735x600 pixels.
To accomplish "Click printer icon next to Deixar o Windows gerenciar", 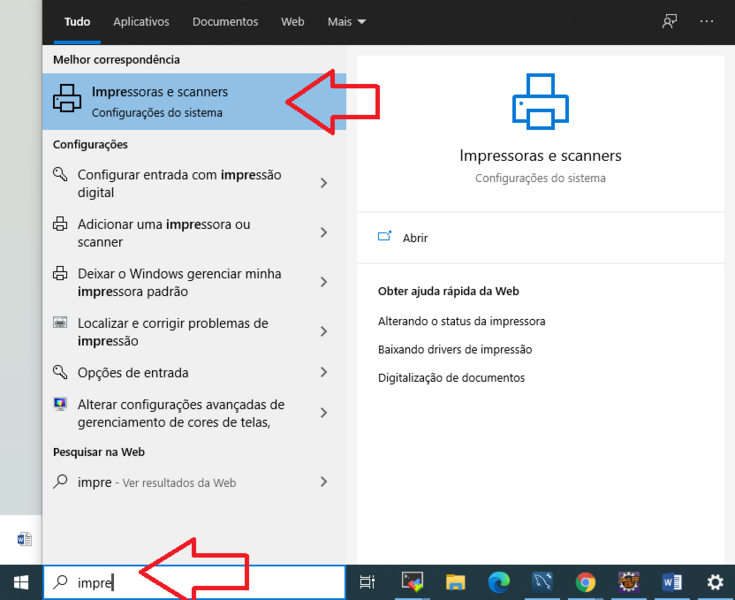I will 60,273.
